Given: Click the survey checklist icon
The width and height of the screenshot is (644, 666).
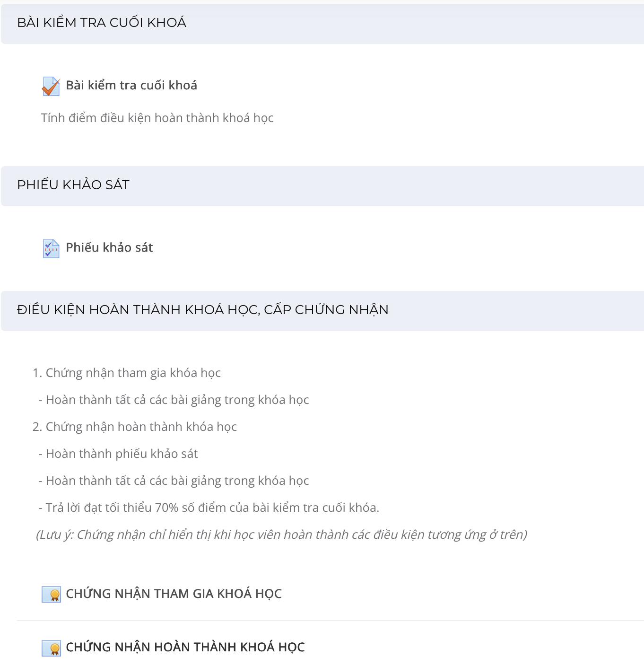Looking at the screenshot, I should coord(51,248).
